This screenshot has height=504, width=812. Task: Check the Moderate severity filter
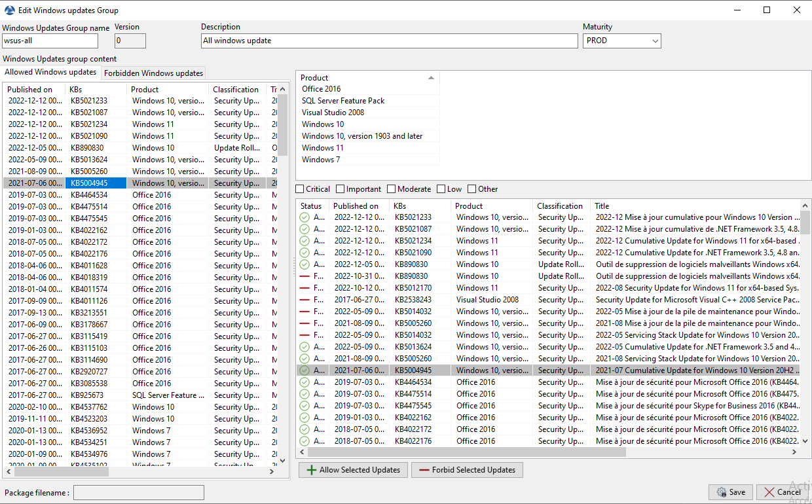click(391, 189)
